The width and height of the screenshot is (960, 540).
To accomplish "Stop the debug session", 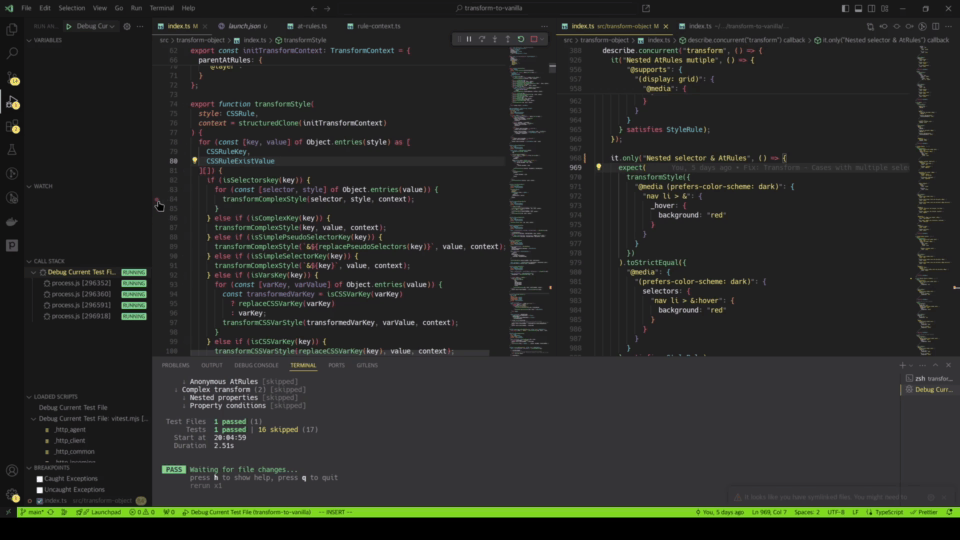I will 534,39.
